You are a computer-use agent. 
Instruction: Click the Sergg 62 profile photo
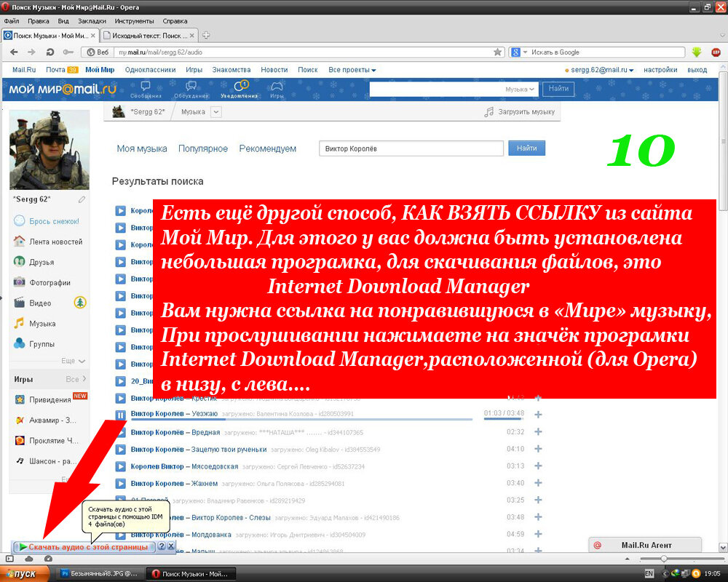(50, 149)
